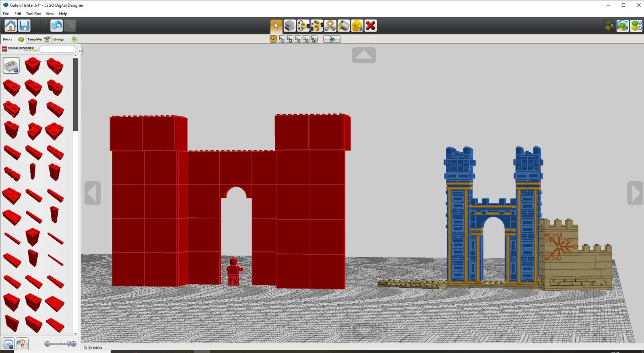Choose the Hinge Align tool
The image size is (644, 353).
(316, 26)
